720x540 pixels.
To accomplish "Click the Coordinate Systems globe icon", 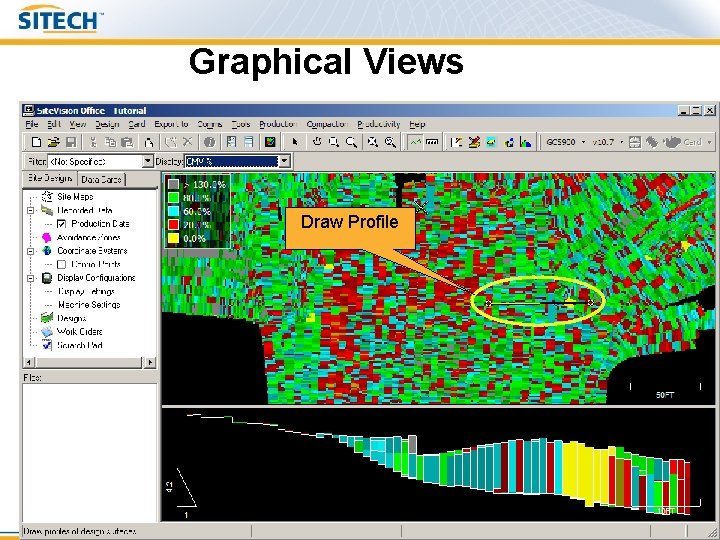I will click(47, 251).
